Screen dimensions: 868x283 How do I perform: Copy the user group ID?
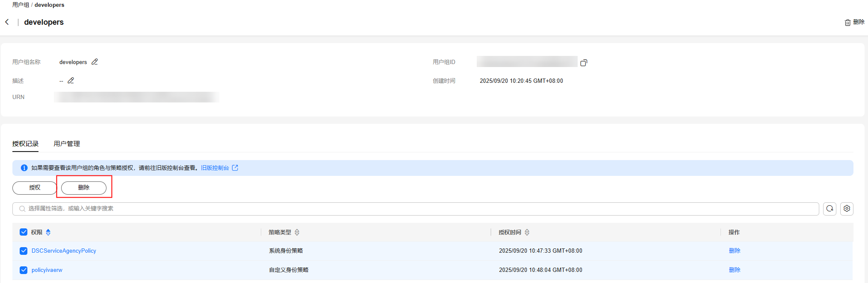[x=584, y=63]
